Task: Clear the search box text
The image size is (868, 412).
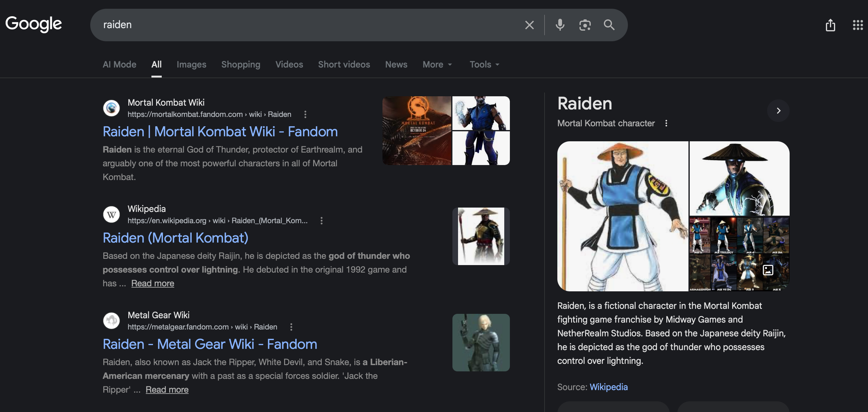Action: click(529, 25)
